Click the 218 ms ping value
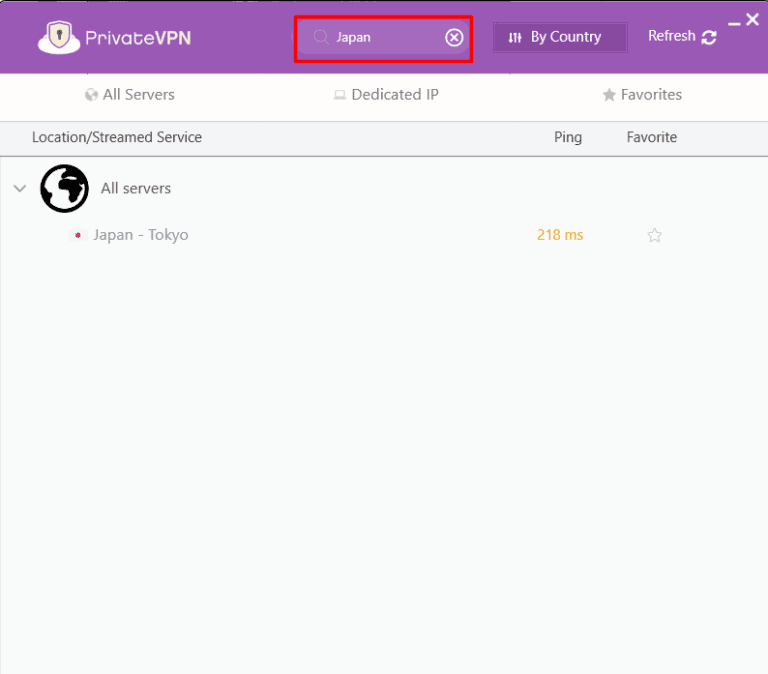 pos(560,235)
